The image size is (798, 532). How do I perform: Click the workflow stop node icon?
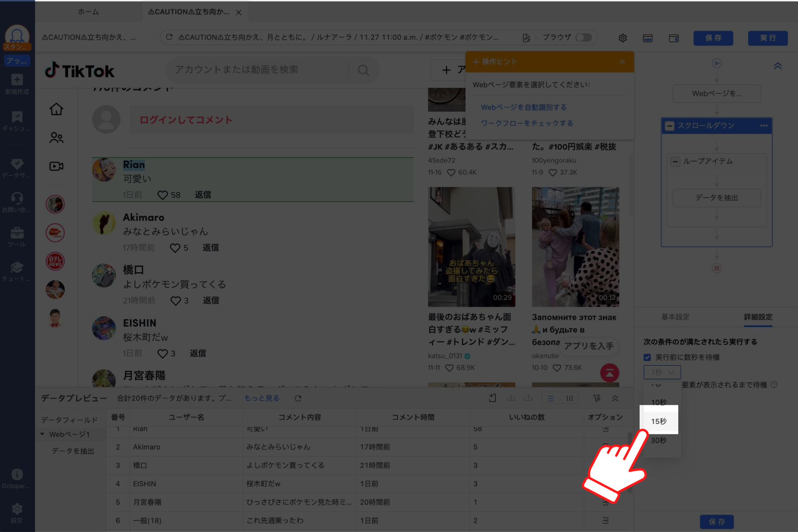coord(717,268)
